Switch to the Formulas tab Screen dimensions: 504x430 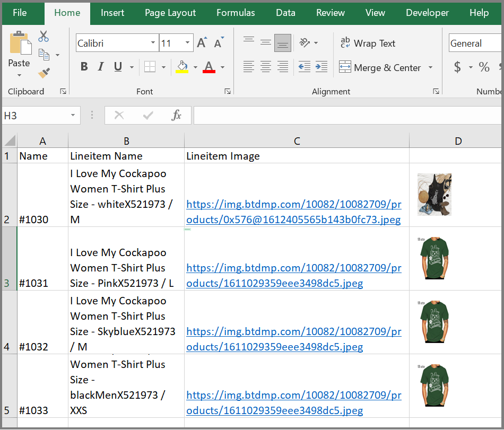click(236, 13)
